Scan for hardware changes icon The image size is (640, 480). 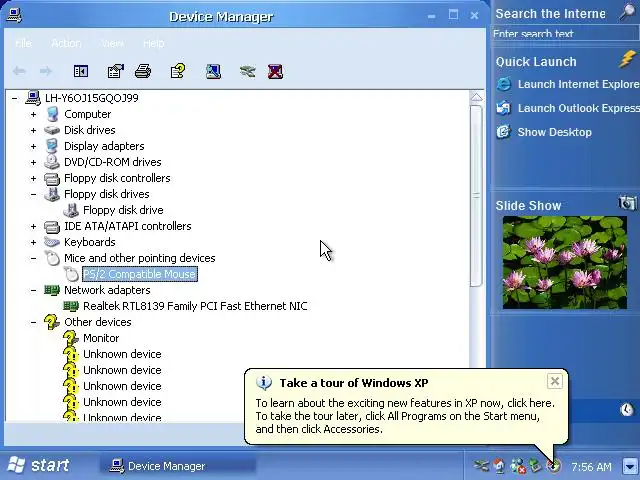tap(213, 71)
